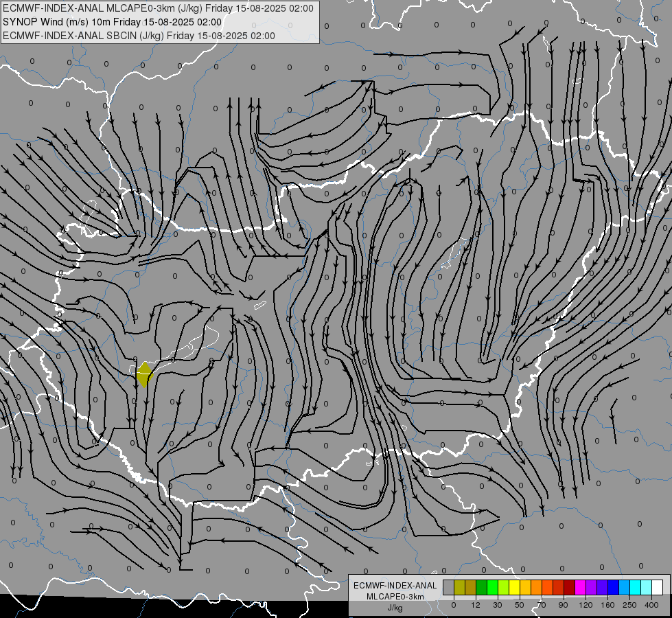This screenshot has width=672, height=618.
Task: Click the SBCIN (J/kg) title line
Action: pyautogui.click(x=139, y=36)
